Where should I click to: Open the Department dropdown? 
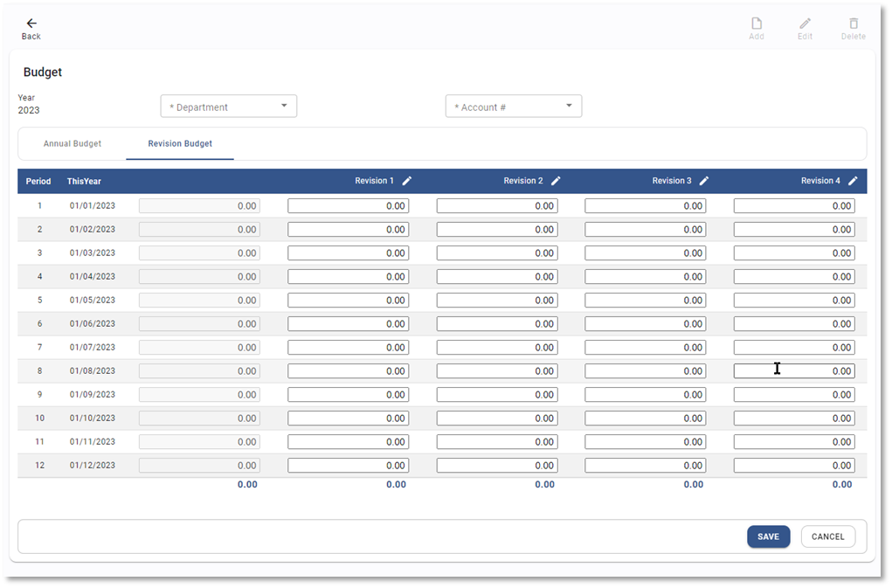pos(229,107)
